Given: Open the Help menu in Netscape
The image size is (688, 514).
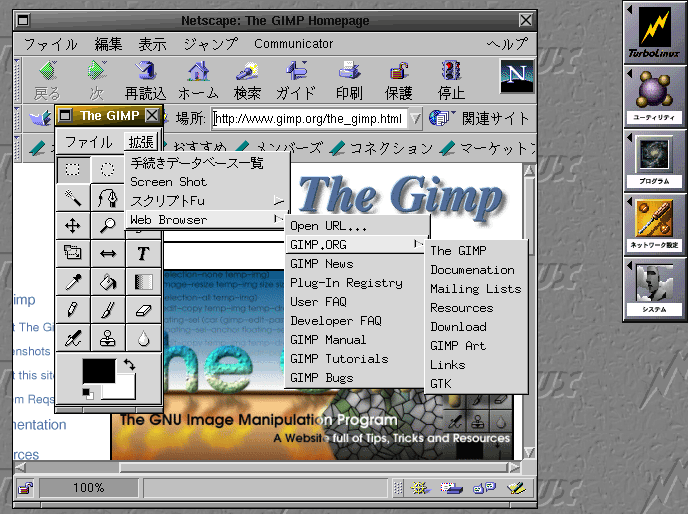Looking at the screenshot, I should [x=507, y=44].
